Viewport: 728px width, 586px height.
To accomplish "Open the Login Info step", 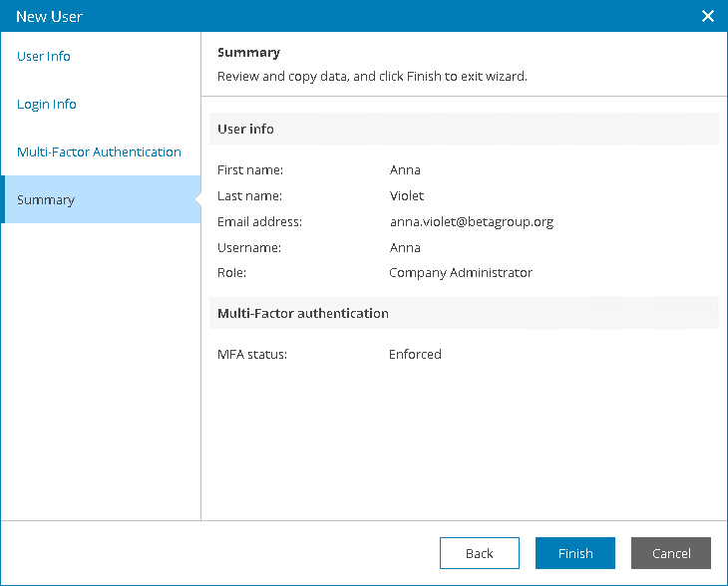I will pos(47,104).
